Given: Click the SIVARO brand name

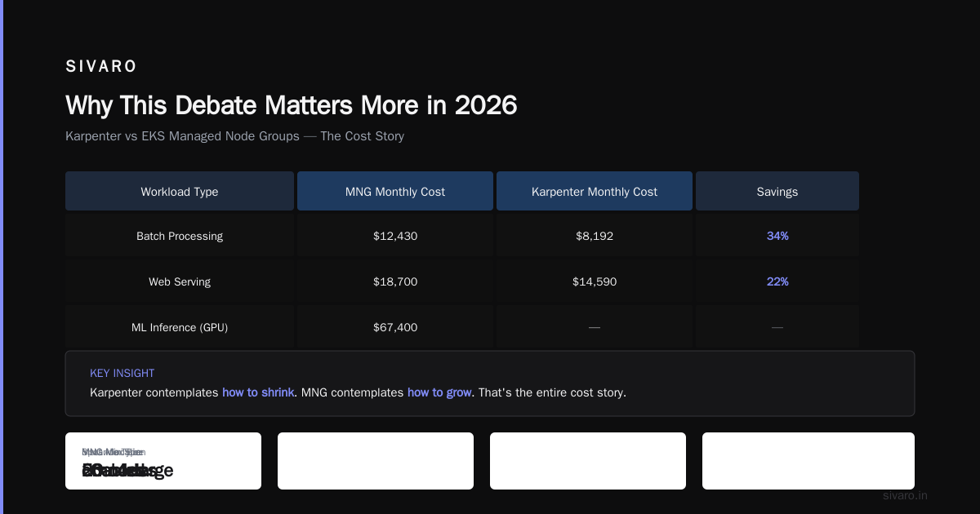Looking at the screenshot, I should [101, 67].
